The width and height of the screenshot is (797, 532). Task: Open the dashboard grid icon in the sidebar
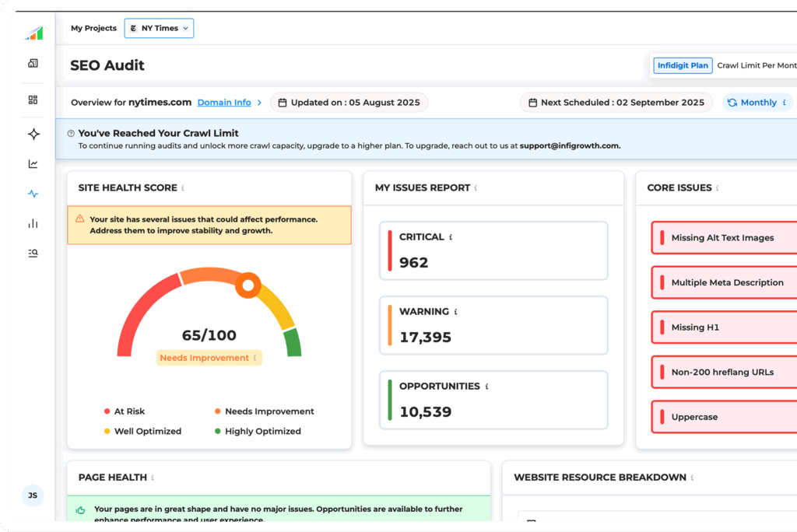(x=33, y=100)
